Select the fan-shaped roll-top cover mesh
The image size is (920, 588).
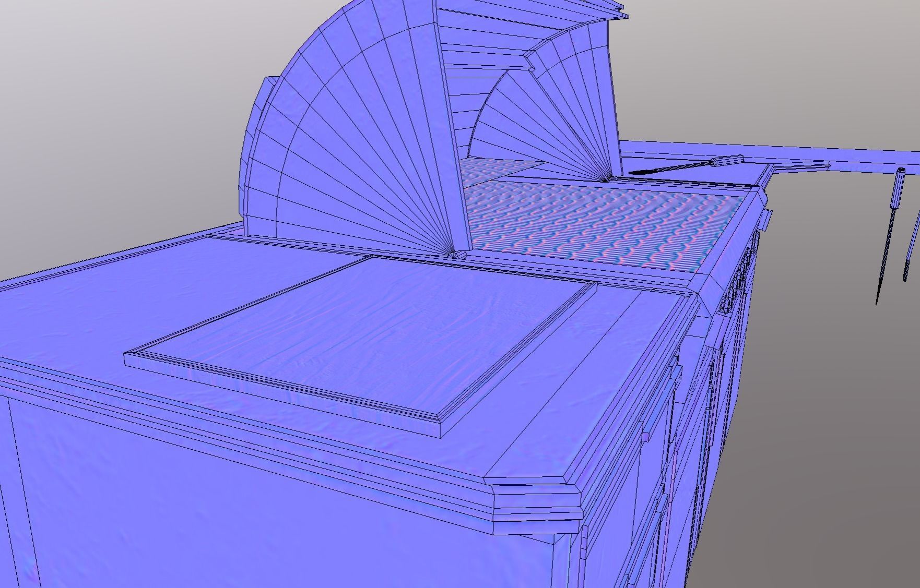pyautogui.click(x=365, y=130)
